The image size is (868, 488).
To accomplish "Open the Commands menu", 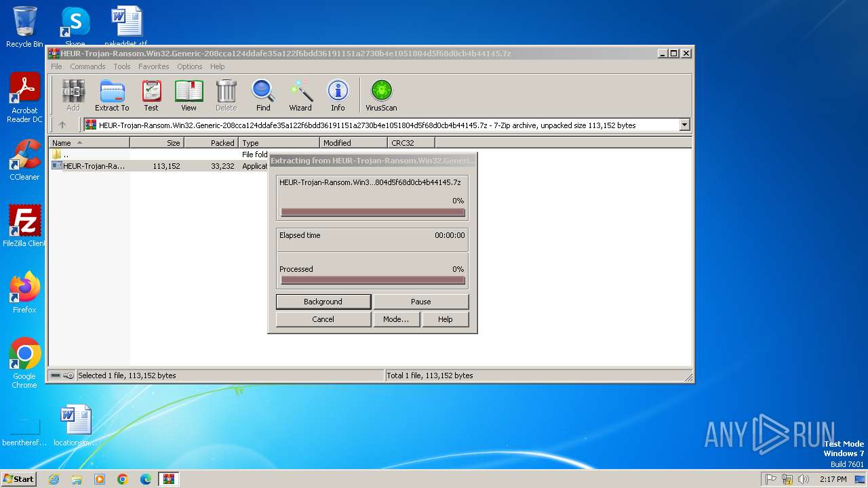I will point(87,66).
